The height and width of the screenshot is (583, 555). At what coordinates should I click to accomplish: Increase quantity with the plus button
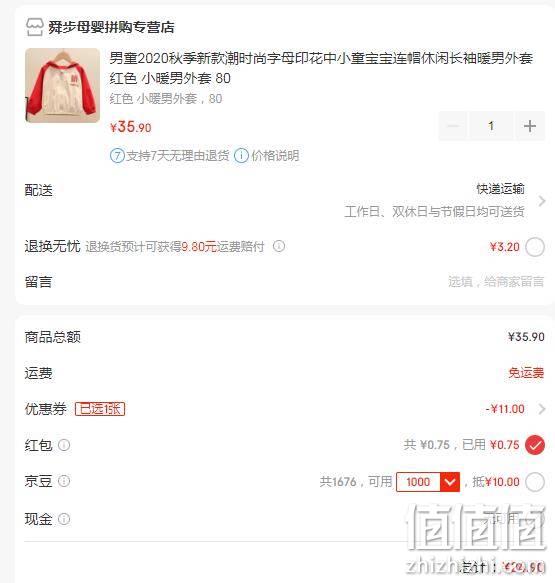(x=529, y=126)
